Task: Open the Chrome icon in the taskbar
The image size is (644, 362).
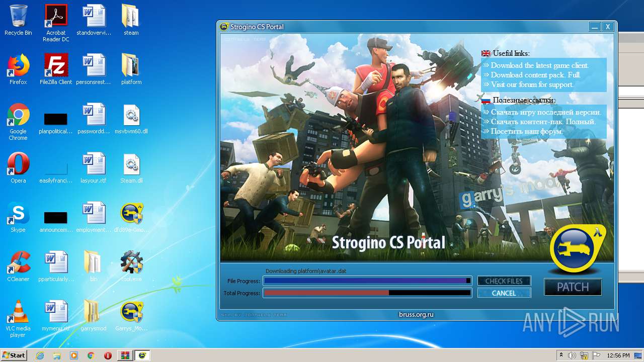Action: tap(91, 355)
